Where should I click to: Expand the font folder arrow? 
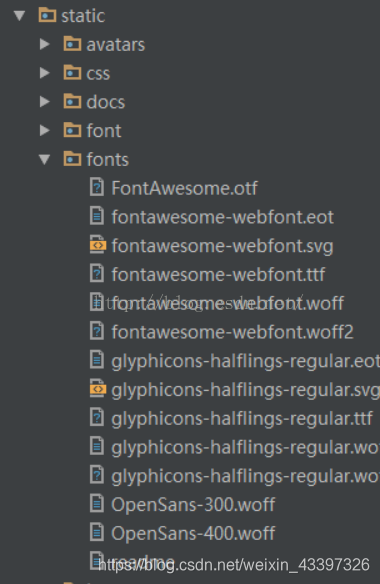[x=45, y=130]
